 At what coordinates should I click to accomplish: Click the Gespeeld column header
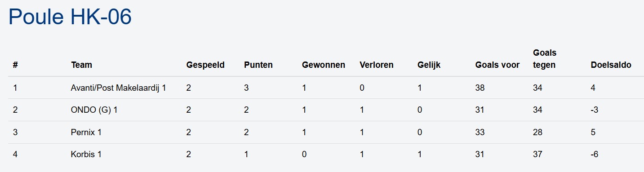[205, 65]
